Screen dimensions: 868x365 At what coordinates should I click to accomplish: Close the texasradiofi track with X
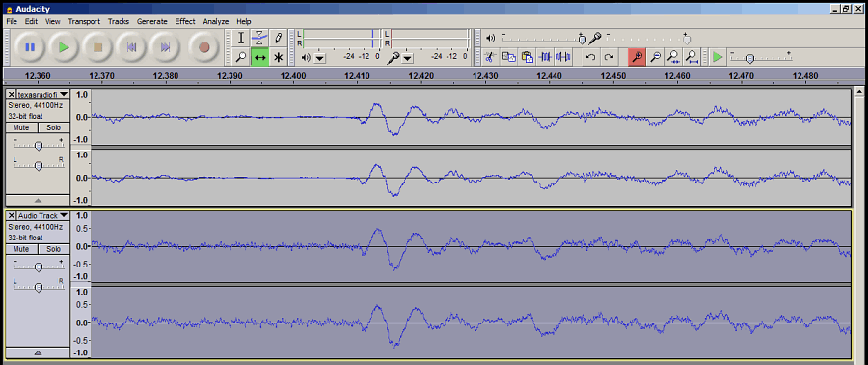coord(11,95)
